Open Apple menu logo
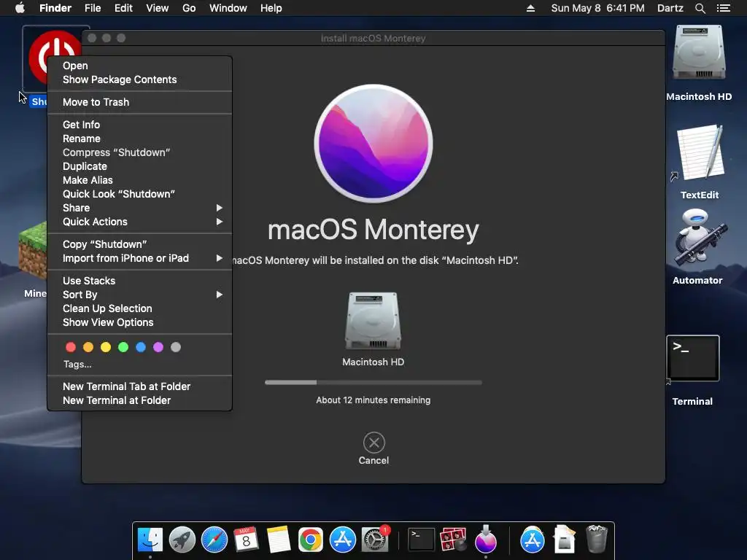This screenshot has height=560, width=747. click(20, 8)
